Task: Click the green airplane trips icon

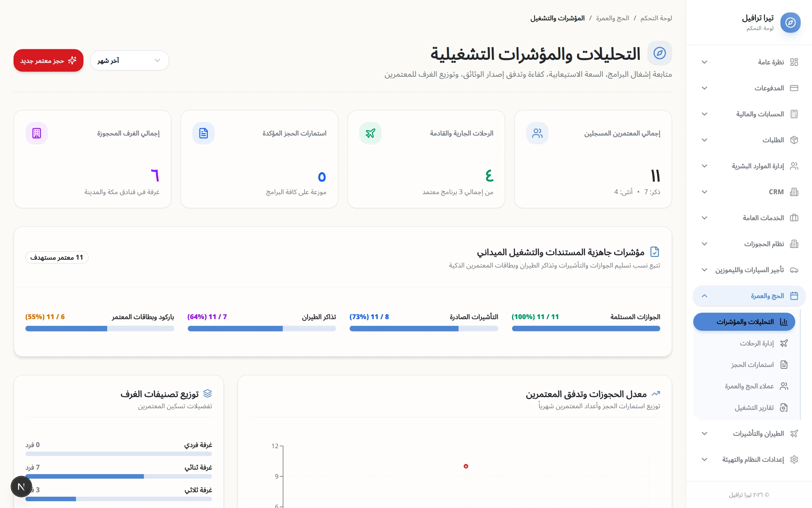Action: click(x=370, y=133)
